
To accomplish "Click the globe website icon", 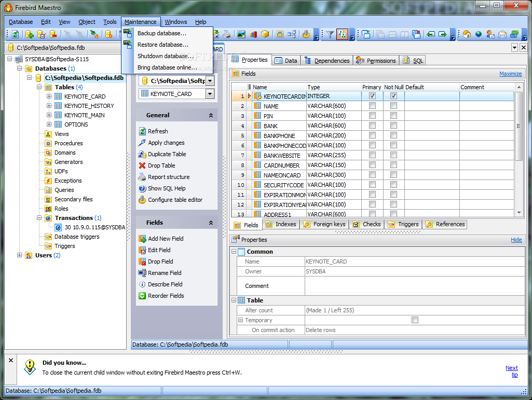I will pos(479,34).
